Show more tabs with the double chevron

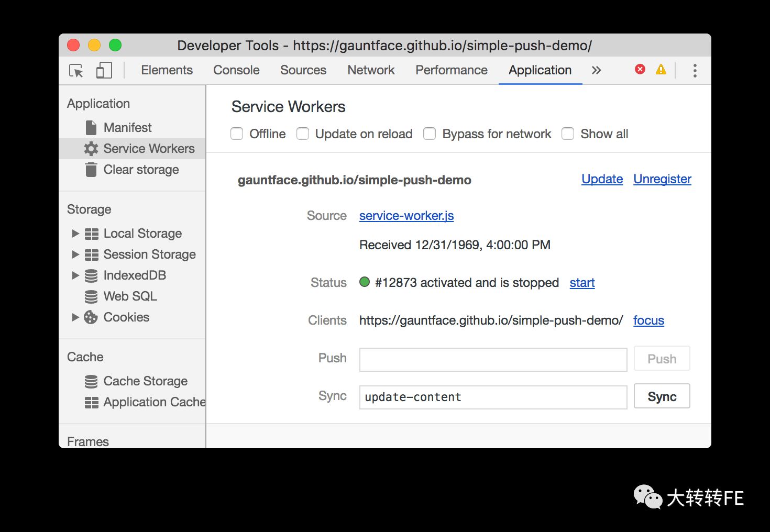[596, 70]
